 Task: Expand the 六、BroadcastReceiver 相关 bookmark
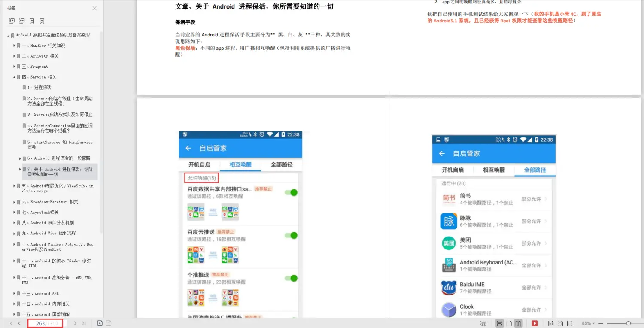click(x=14, y=202)
